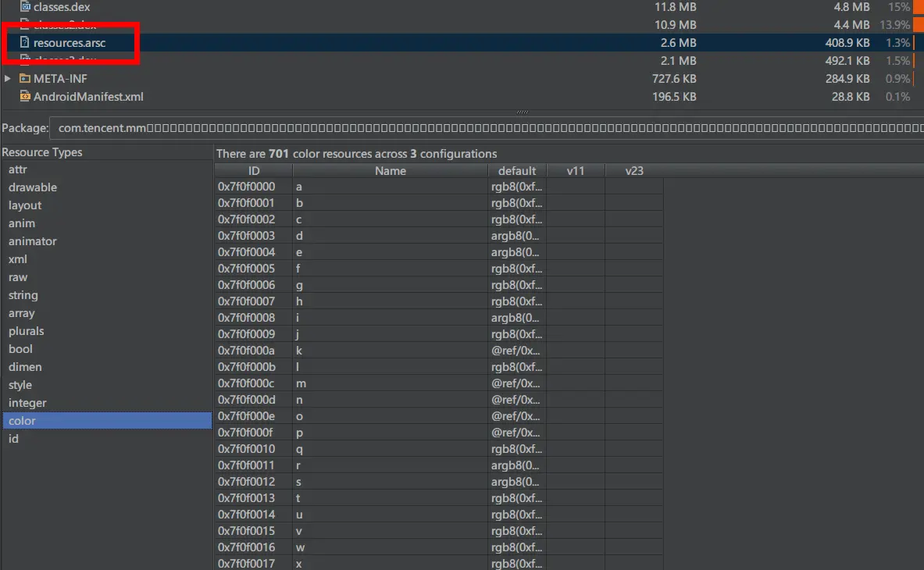The height and width of the screenshot is (570, 924).
Task: Click the v23 configuration column header
Action: click(x=634, y=171)
